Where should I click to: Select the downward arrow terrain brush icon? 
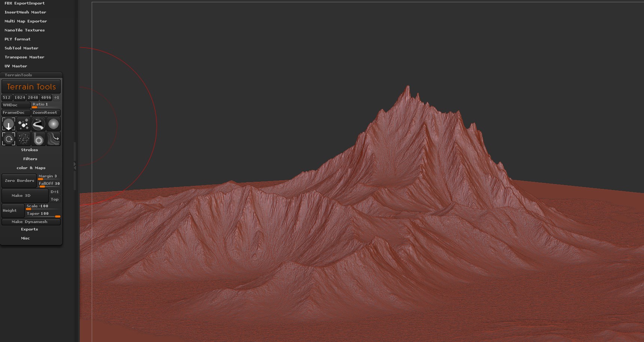point(9,124)
